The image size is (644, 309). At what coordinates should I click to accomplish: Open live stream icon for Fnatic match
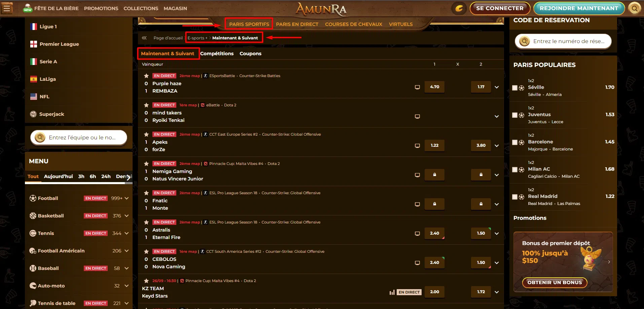(417, 204)
